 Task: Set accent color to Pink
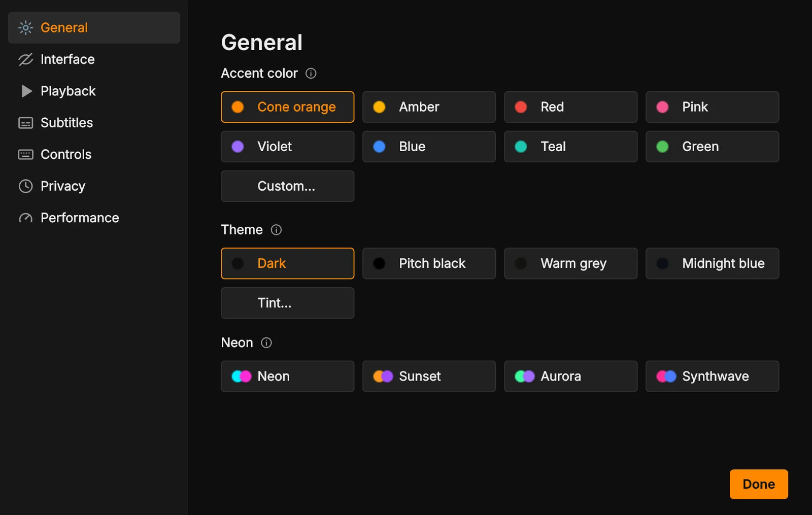[713, 107]
